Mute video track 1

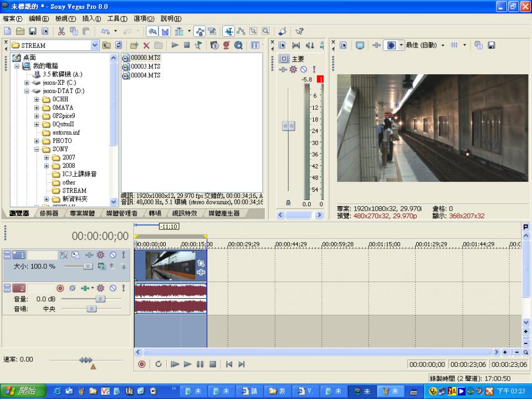click(112, 255)
